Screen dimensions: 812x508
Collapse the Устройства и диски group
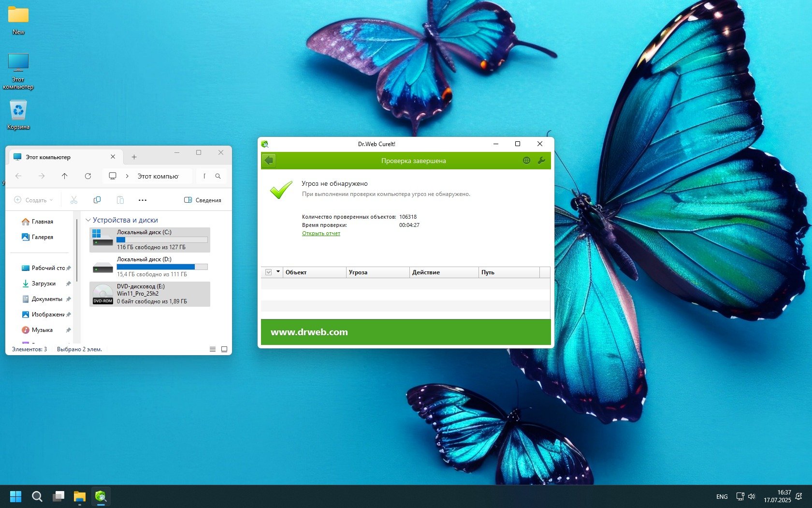(x=88, y=220)
